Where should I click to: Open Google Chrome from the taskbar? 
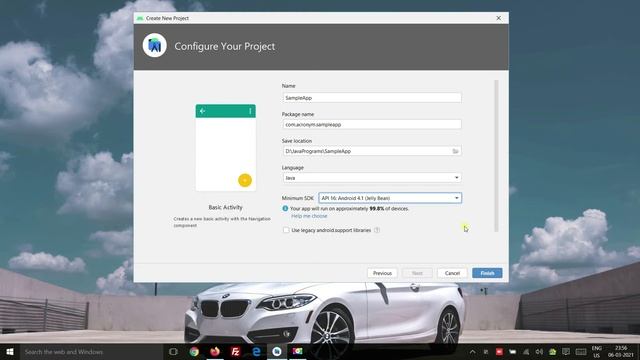(194, 351)
